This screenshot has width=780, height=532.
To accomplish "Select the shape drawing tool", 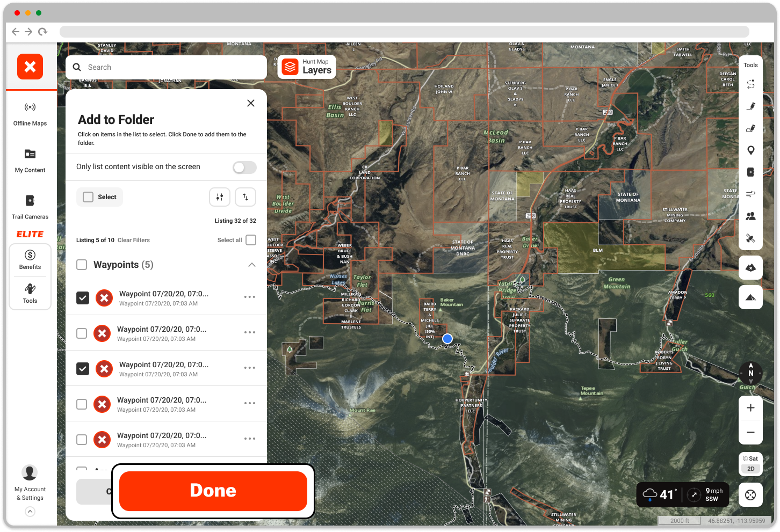I will coord(750,128).
